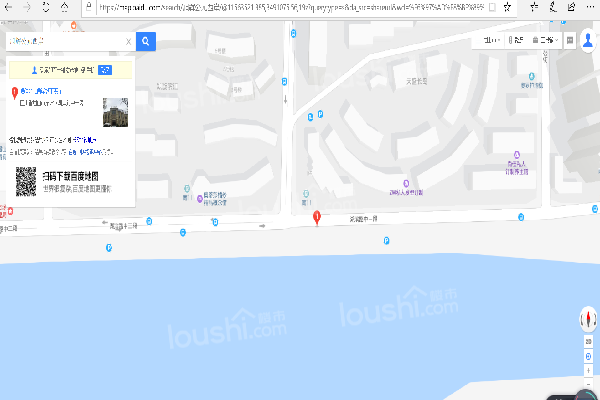Click the browser address bar URL

coord(292,7)
